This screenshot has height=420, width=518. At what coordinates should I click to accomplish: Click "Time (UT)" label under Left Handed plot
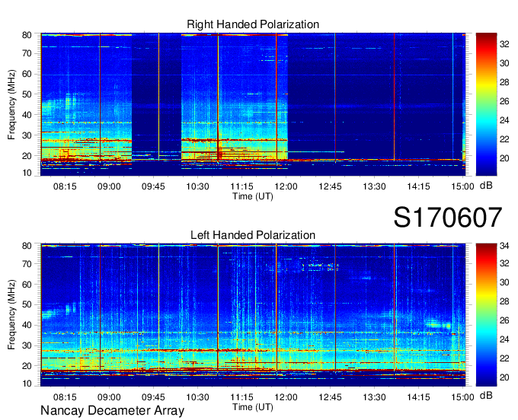tap(253, 407)
